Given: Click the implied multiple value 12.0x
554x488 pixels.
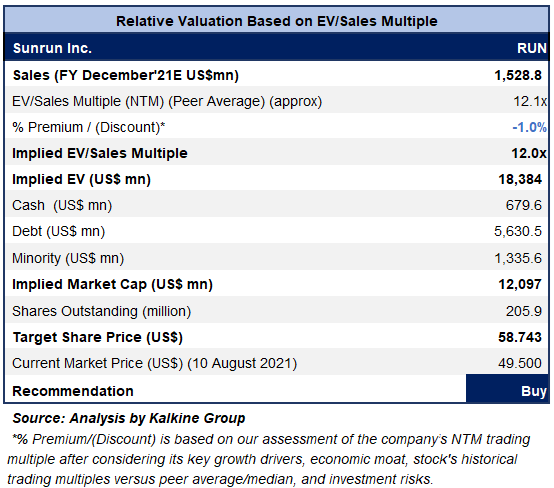Looking at the screenshot, I should coord(529,153).
